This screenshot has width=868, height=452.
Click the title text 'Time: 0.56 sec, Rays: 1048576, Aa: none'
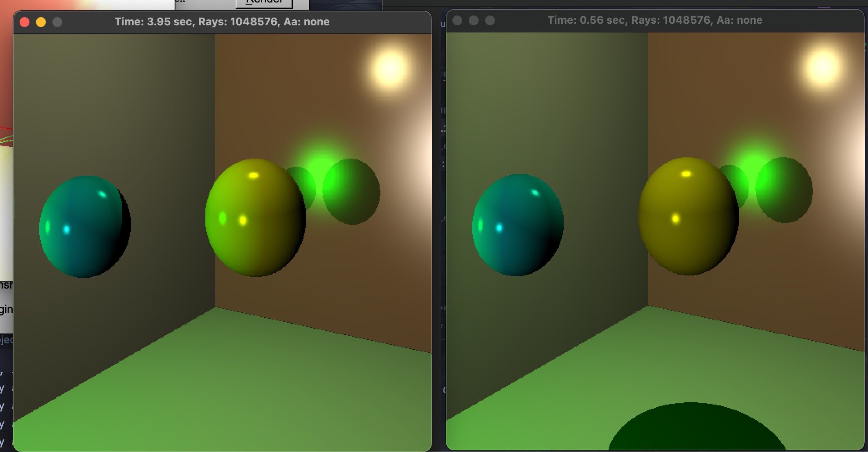click(x=655, y=20)
